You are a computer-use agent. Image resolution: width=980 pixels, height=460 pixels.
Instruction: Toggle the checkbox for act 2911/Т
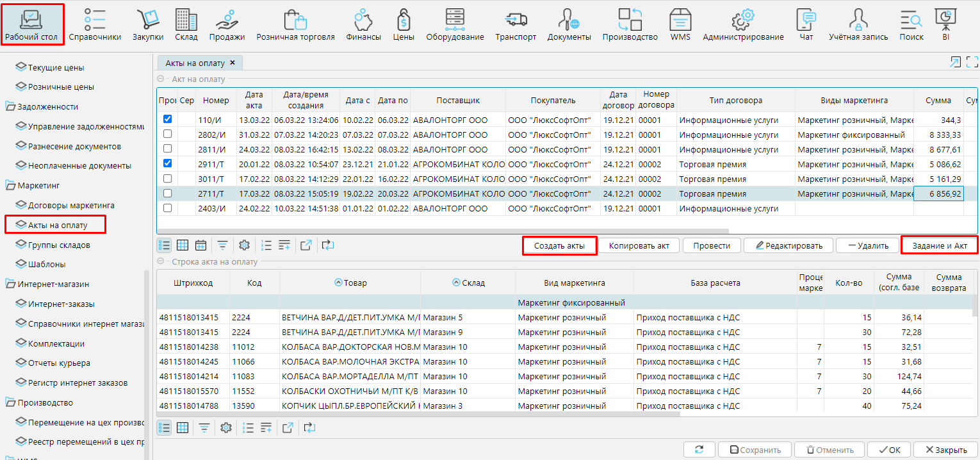point(167,163)
